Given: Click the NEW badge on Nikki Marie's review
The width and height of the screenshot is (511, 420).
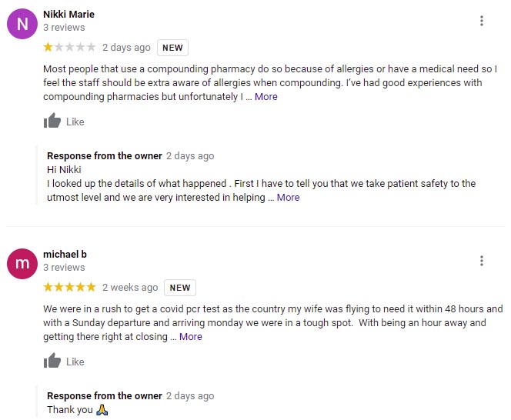Looking at the screenshot, I should pos(172,48).
